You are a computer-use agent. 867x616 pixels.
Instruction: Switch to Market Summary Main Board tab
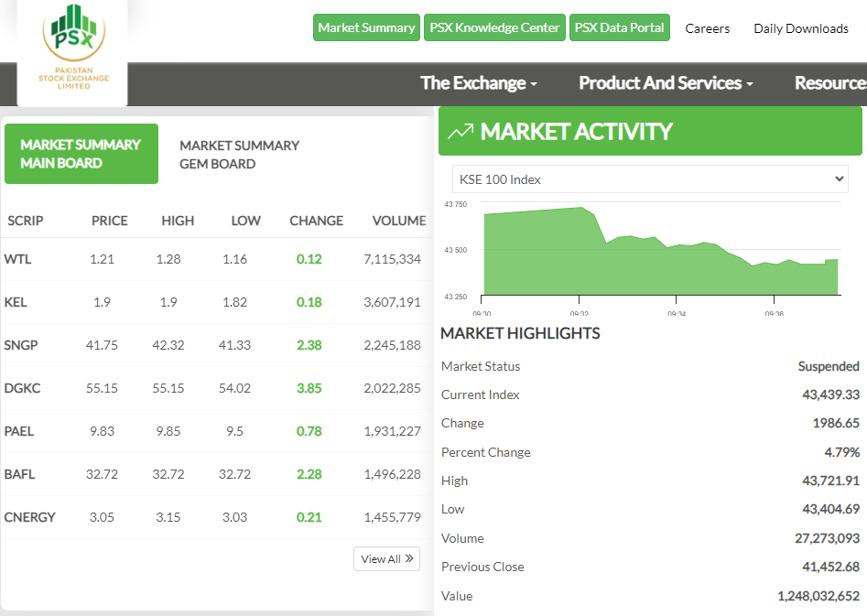[81, 154]
